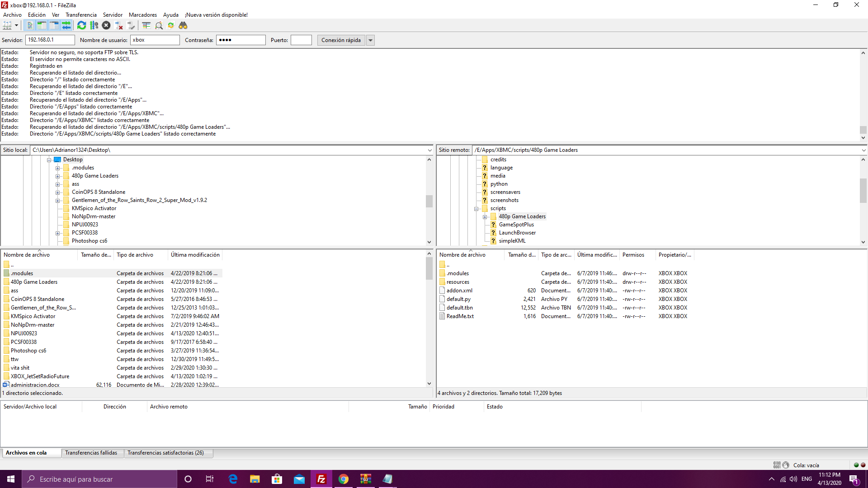Select LaunchBrowser folder in remote tree
The height and width of the screenshot is (488, 868).
[x=517, y=233]
